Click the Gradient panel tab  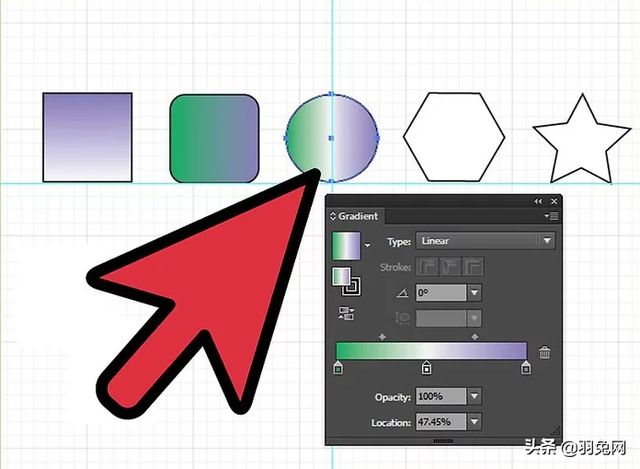pos(358,216)
